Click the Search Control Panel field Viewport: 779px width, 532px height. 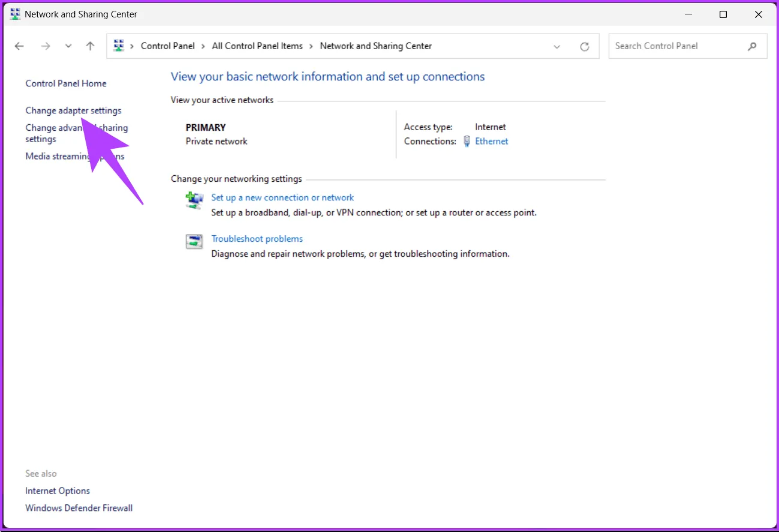(678, 46)
